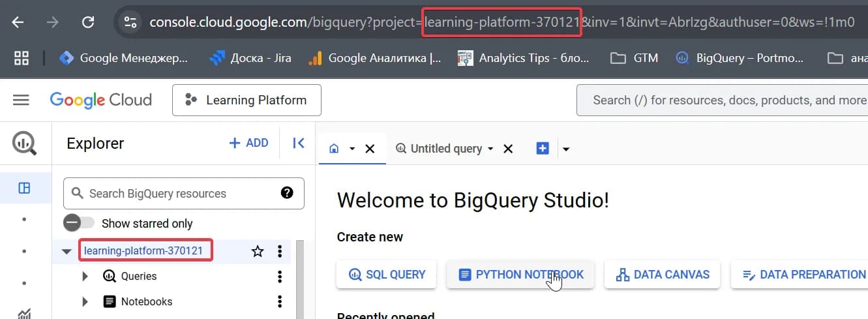Click the browser address bar URL
Screen dimensions: 868x319
pos(501,22)
